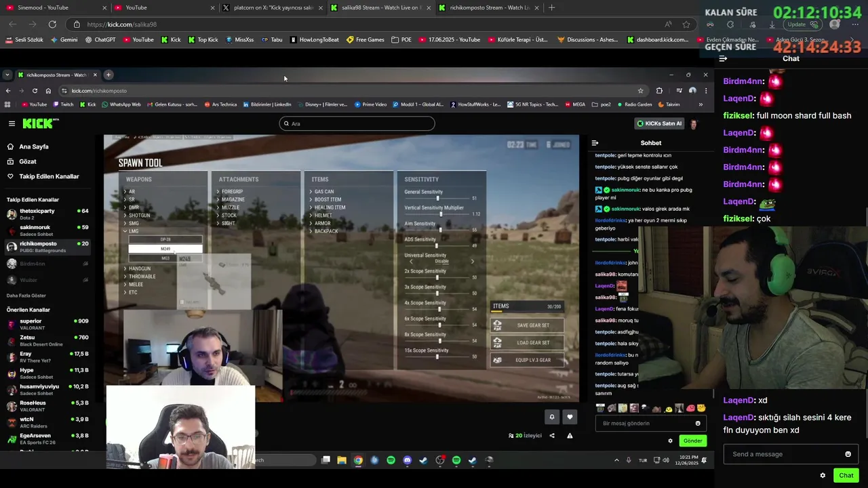Expand the FOREGRIP attachments category

click(x=230, y=192)
